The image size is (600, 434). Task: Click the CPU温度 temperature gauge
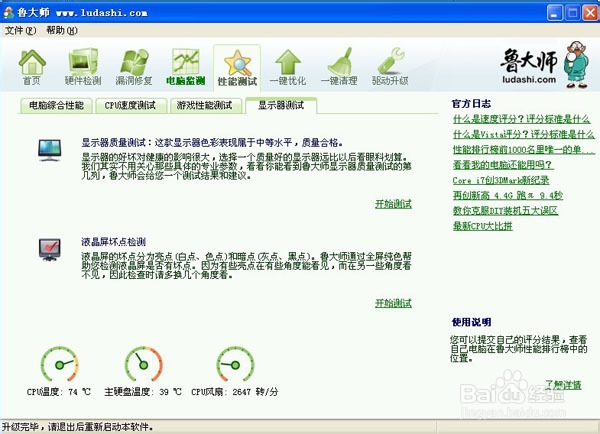tap(60, 364)
